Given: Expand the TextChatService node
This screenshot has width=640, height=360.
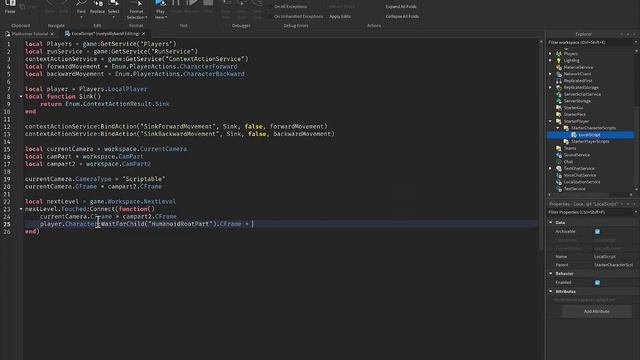Looking at the screenshot, I should pos(550,168).
